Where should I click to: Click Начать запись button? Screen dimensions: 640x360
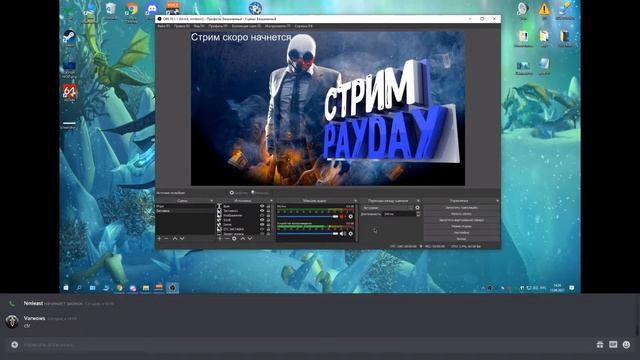461,214
